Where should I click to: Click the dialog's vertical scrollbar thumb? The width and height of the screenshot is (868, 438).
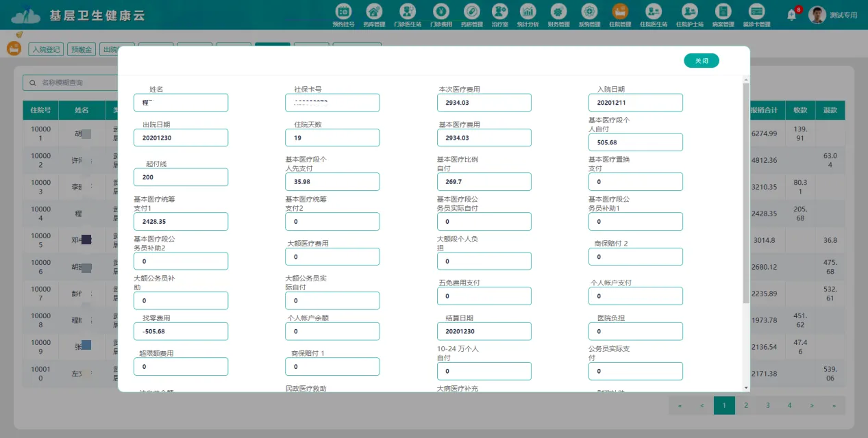pos(746,194)
